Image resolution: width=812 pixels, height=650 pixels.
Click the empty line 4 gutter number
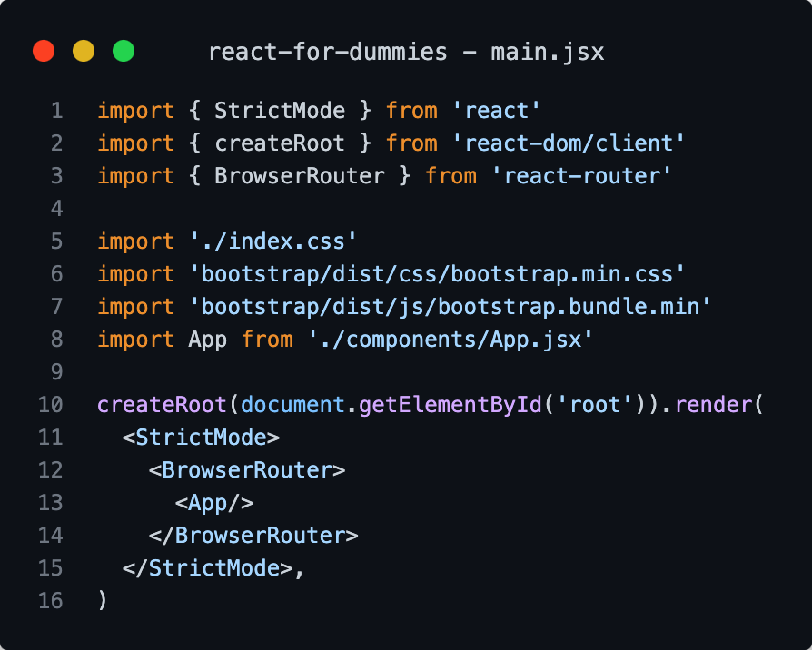(57, 209)
